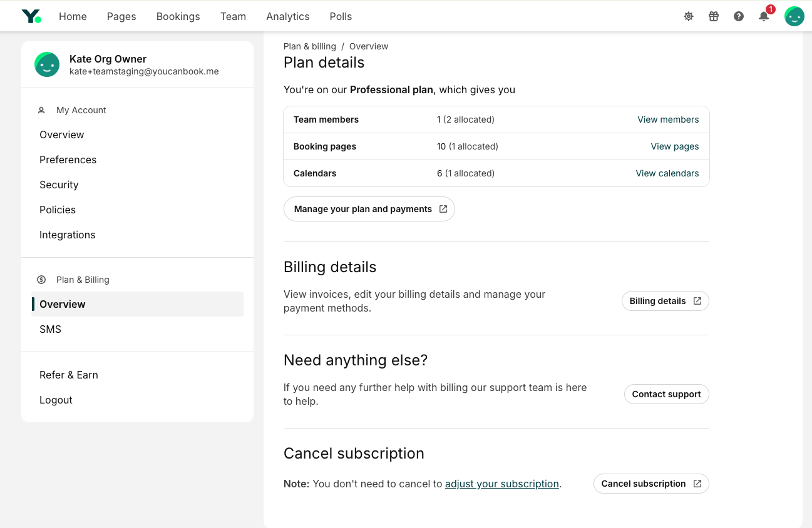Click Kate Org Owner's sidebar avatar
The width and height of the screenshot is (812, 528).
click(47, 64)
